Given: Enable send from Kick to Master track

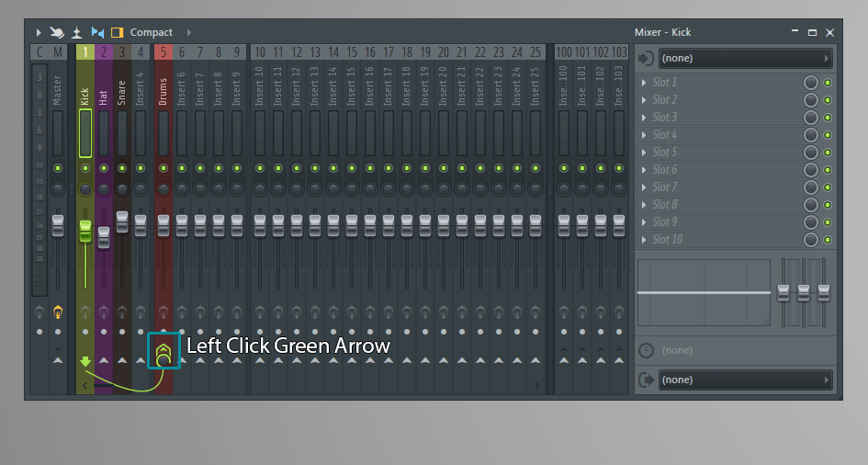Looking at the screenshot, I should click(x=58, y=360).
